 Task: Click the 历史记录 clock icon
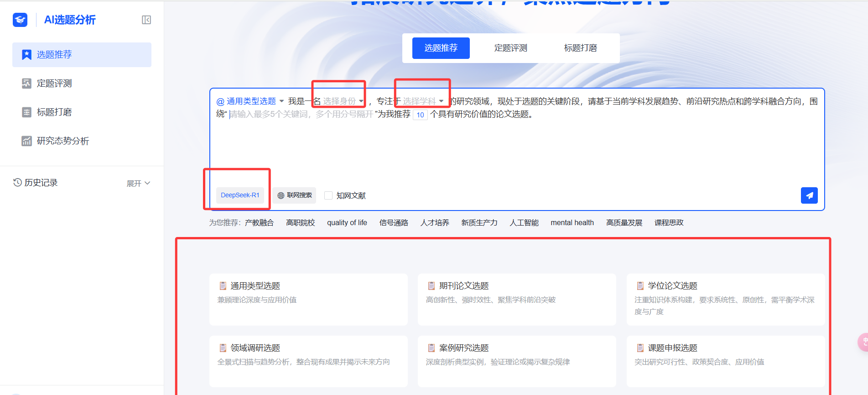17,182
